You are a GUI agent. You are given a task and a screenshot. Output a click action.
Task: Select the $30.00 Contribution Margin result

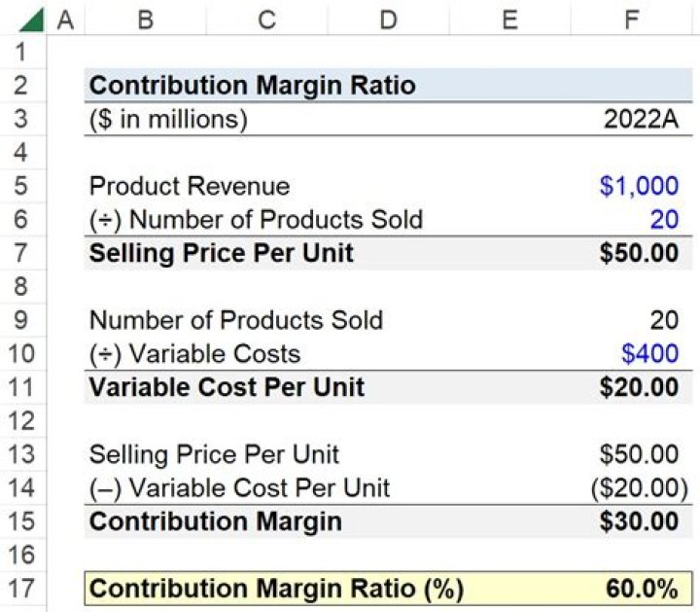[640, 521]
